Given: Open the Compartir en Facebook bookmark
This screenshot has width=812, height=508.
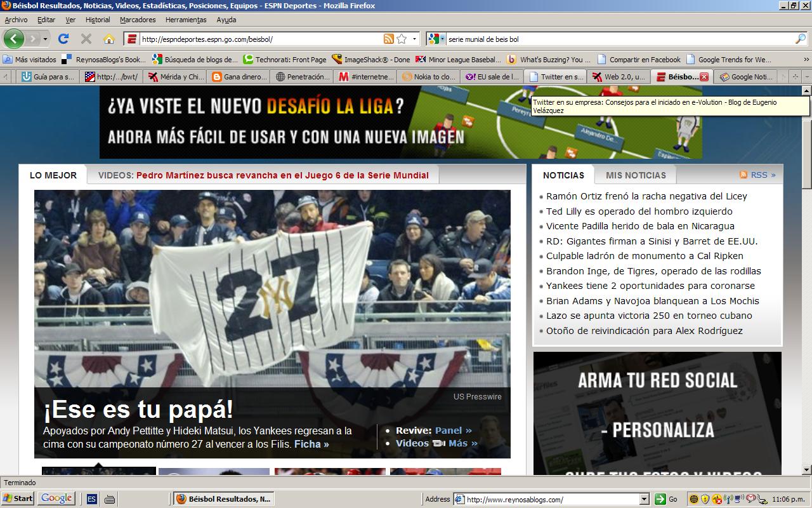Looking at the screenshot, I should (x=638, y=60).
